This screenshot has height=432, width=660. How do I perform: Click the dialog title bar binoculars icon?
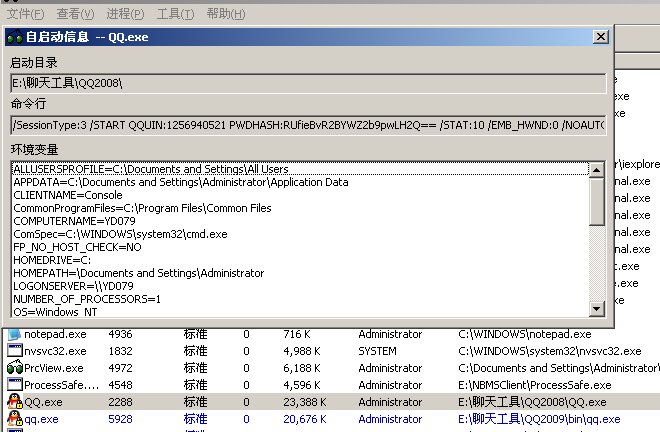(14, 37)
